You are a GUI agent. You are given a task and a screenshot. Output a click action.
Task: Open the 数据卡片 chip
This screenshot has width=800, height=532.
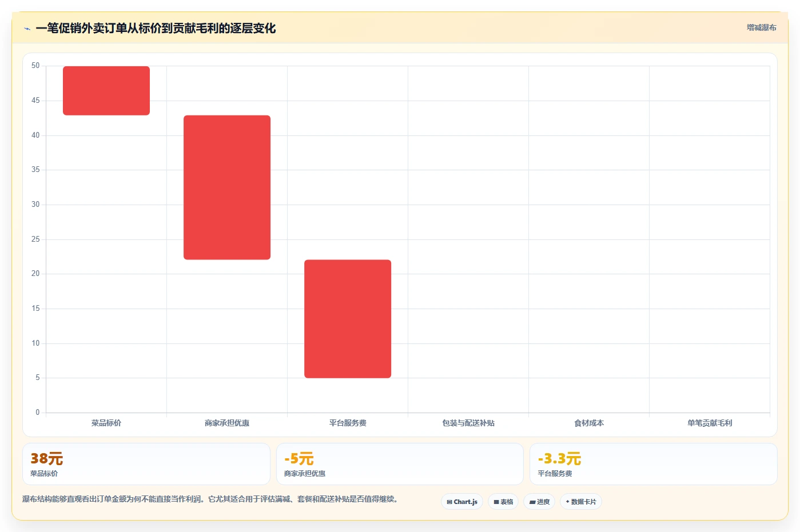(x=581, y=502)
